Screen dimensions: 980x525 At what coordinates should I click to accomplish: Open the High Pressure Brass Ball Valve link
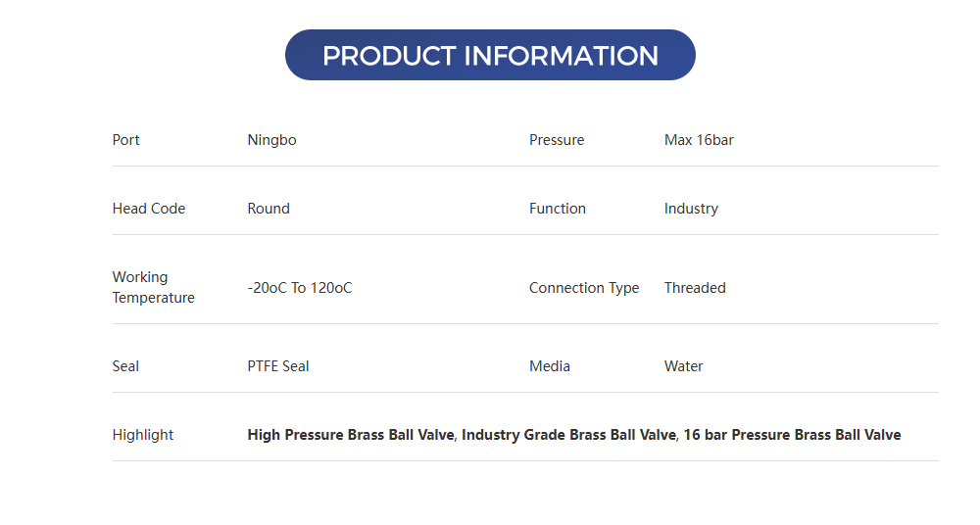click(x=352, y=435)
